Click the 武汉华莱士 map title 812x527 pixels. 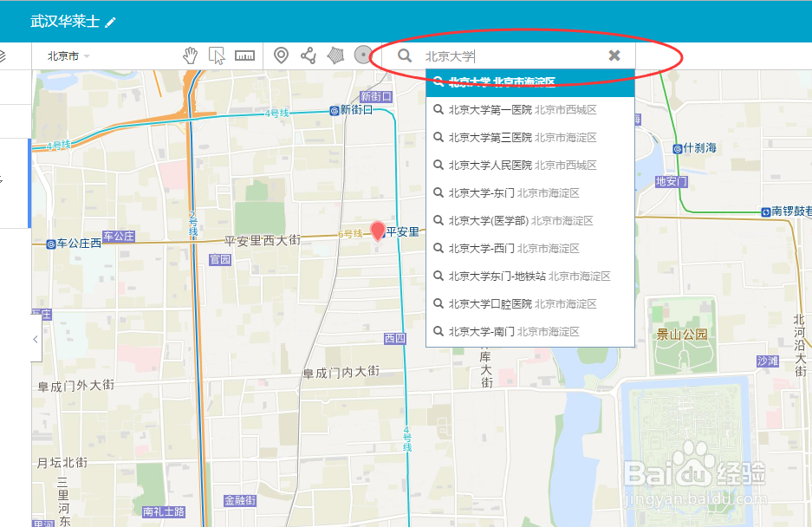coord(65,22)
